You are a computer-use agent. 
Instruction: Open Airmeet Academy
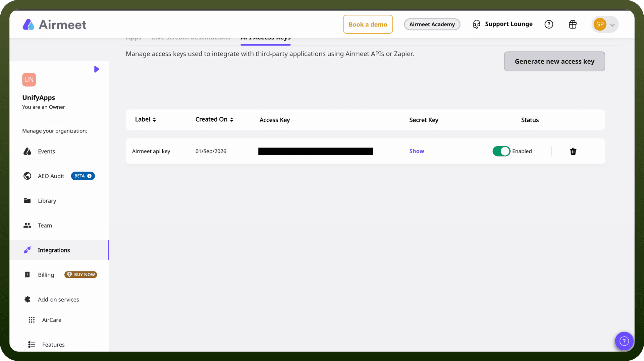click(432, 24)
